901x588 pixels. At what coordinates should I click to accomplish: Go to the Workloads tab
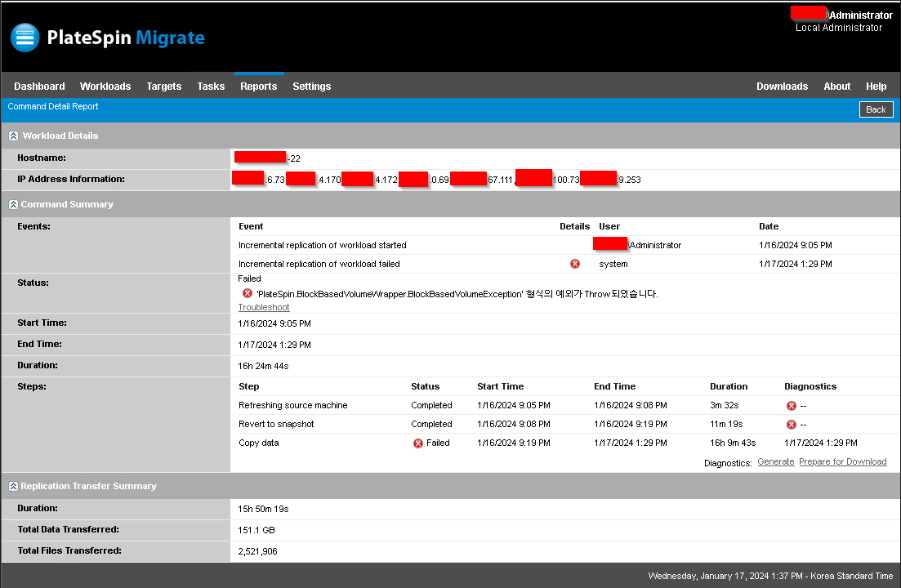tap(105, 86)
